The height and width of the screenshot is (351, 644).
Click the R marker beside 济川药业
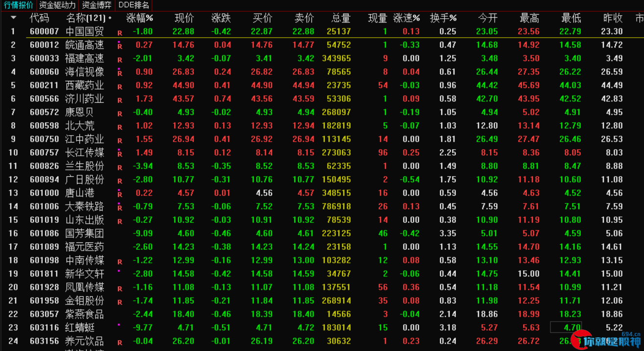point(119,100)
